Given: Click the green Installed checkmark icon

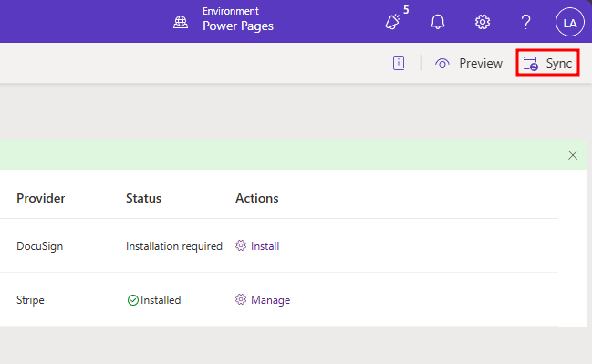Looking at the screenshot, I should pos(133,300).
